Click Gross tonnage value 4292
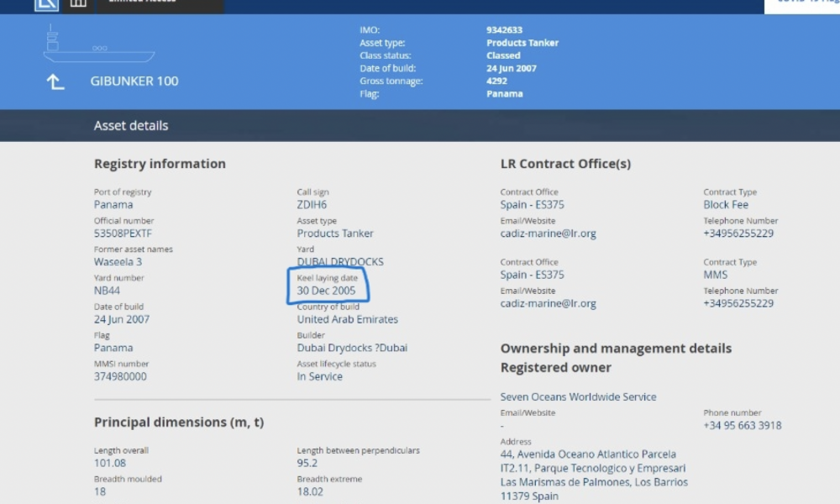This screenshot has width=840, height=504. [496, 81]
